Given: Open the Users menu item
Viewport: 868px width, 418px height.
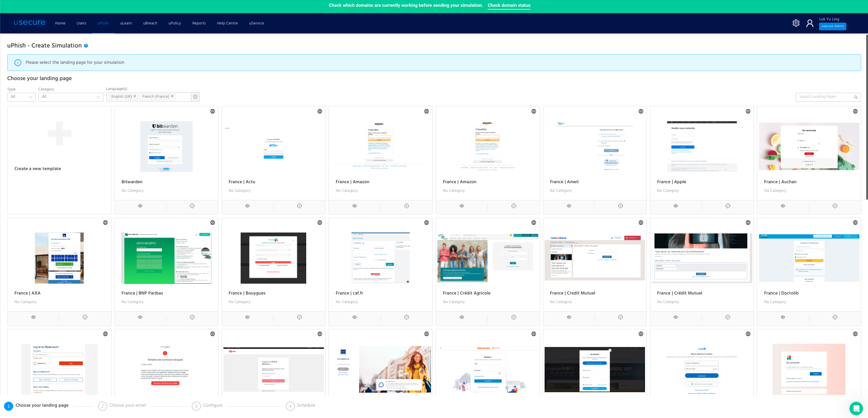Looking at the screenshot, I should [x=81, y=23].
